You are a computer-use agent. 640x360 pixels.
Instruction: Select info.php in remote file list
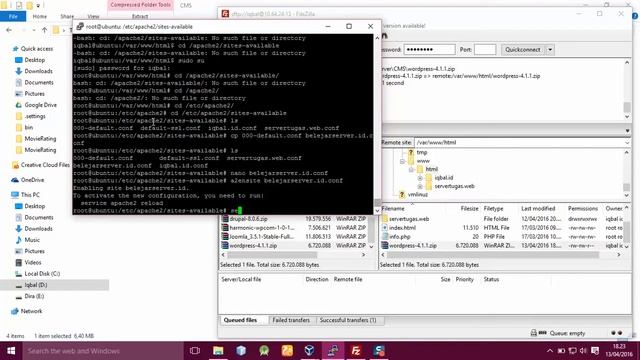coord(400,237)
